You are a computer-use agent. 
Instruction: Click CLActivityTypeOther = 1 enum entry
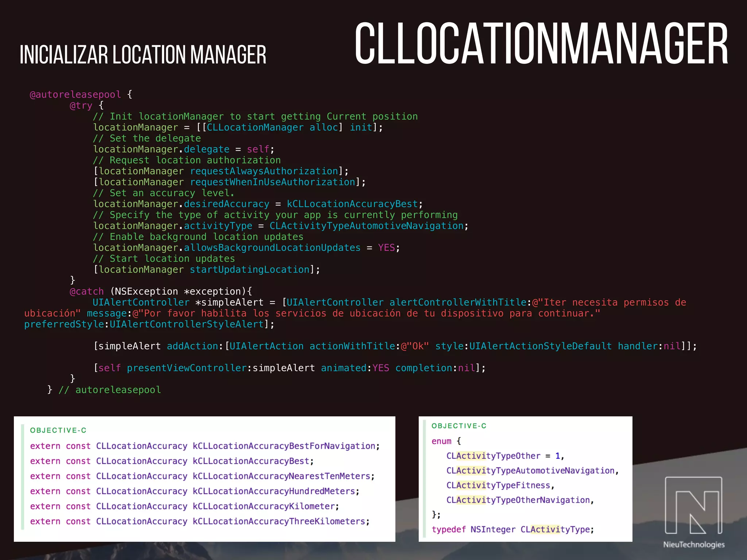[505, 456]
